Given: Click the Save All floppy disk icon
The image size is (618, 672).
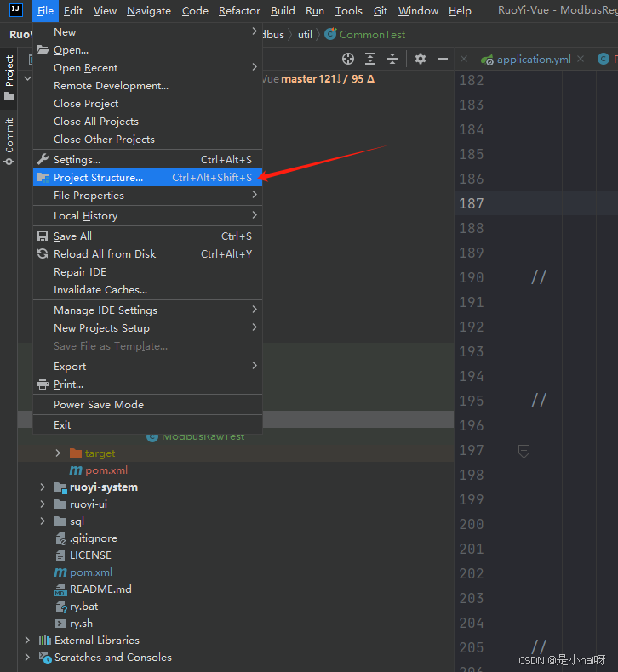Looking at the screenshot, I should pyautogui.click(x=43, y=236).
